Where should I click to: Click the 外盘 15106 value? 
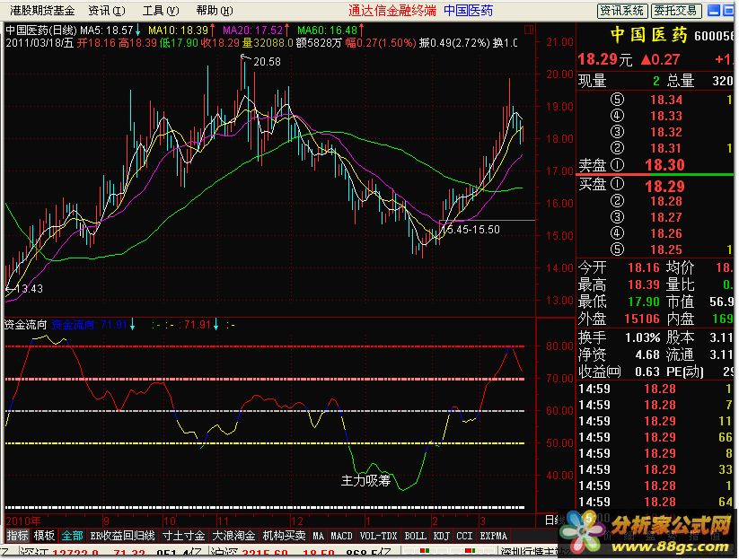pyautogui.click(x=642, y=319)
